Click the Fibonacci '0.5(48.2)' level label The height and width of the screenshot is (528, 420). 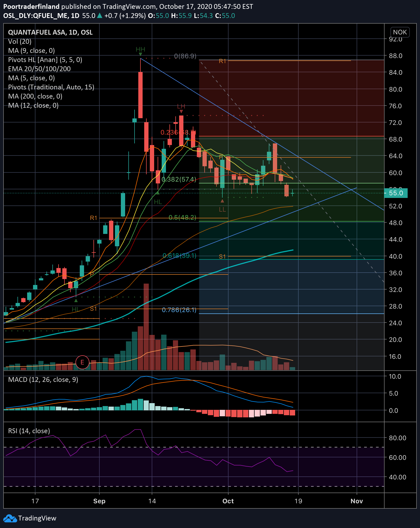[182, 217]
